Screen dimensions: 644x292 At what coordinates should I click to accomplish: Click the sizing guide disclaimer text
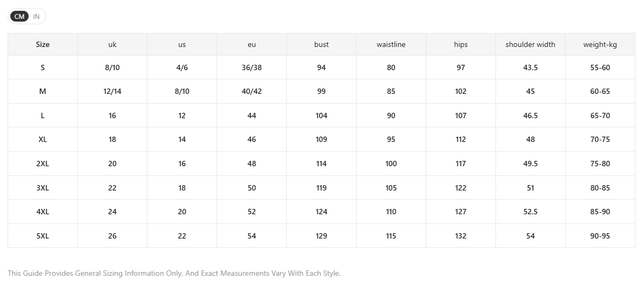174,273
